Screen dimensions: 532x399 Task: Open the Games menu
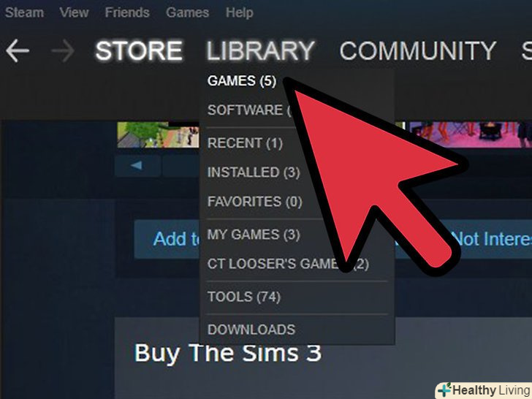pos(187,13)
